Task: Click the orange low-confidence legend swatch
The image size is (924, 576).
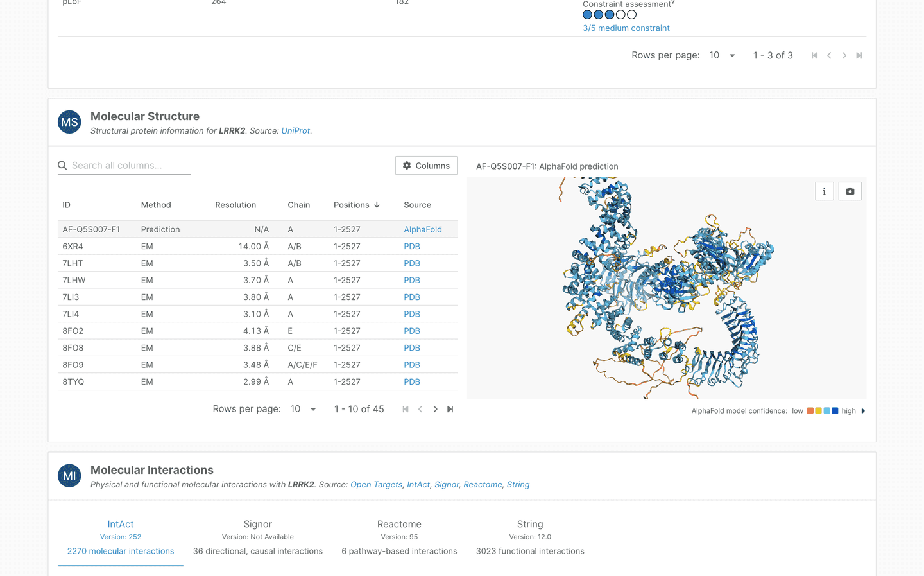Action: tap(810, 411)
